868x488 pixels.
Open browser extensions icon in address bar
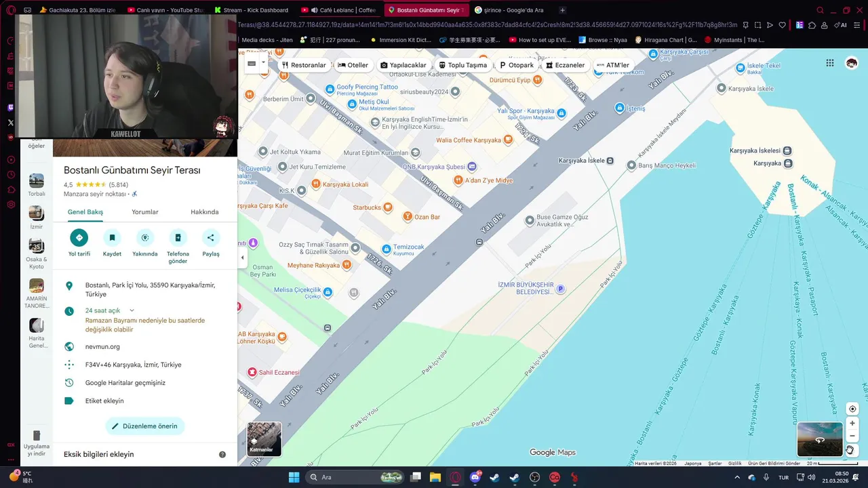[x=812, y=25]
